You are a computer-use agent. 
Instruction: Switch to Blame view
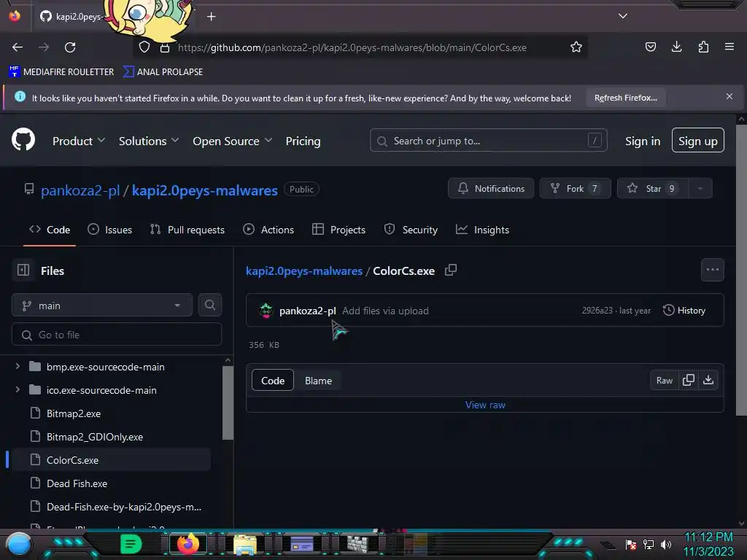click(x=318, y=381)
